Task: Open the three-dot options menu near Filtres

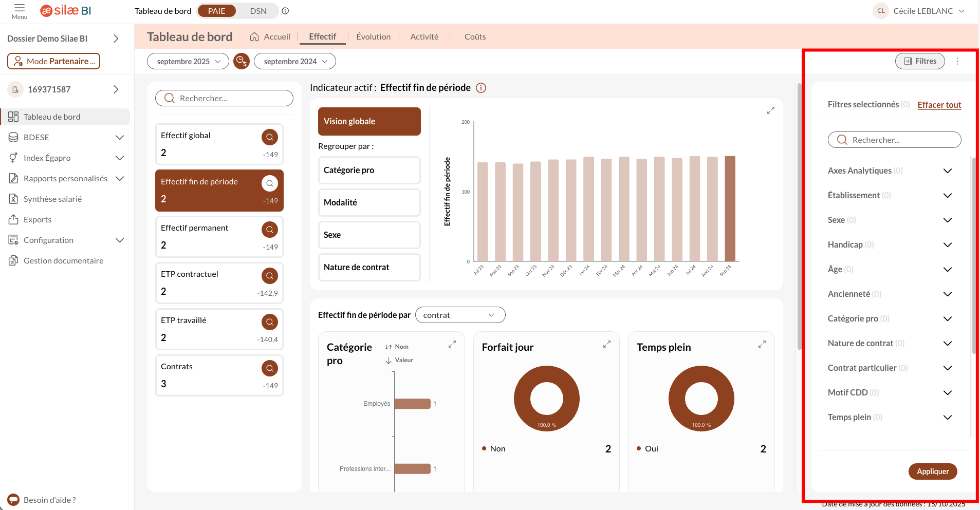Action: tap(957, 61)
